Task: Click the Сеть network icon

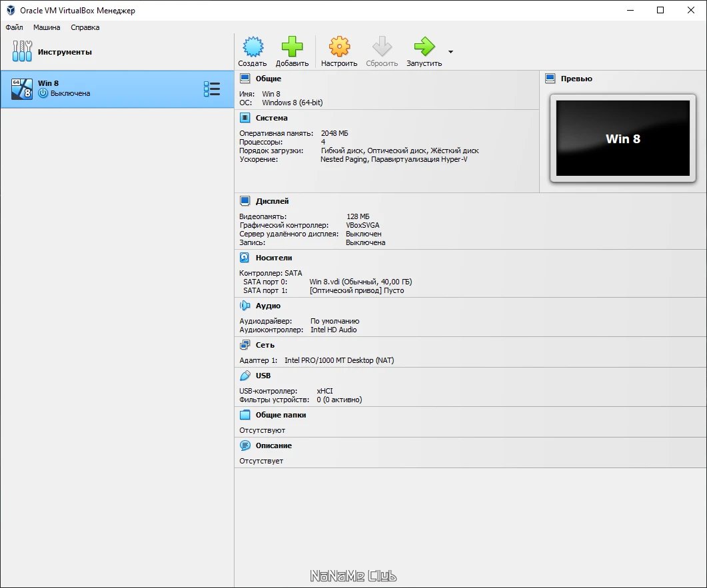Action: (245, 345)
